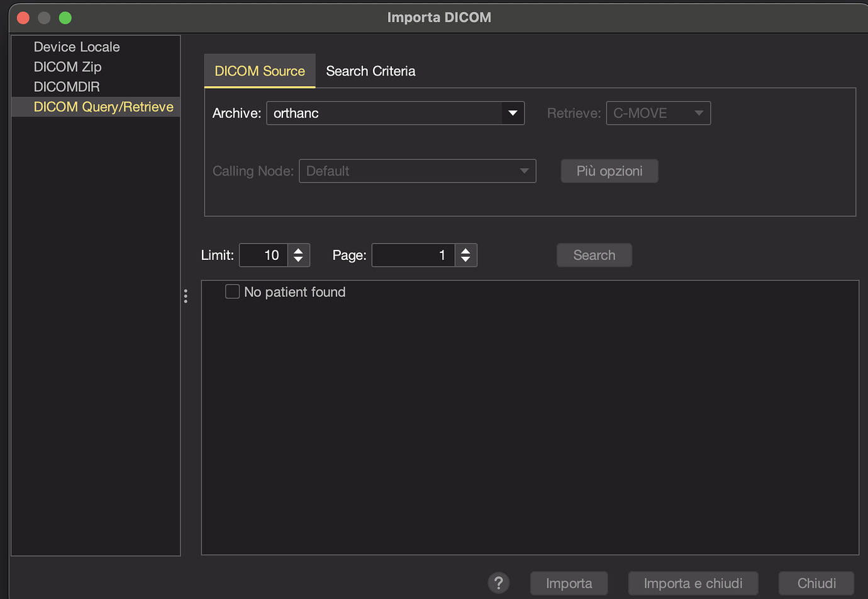Screen dimensions: 868x599
Task: Open the help question mark icon
Action: [x=499, y=583]
